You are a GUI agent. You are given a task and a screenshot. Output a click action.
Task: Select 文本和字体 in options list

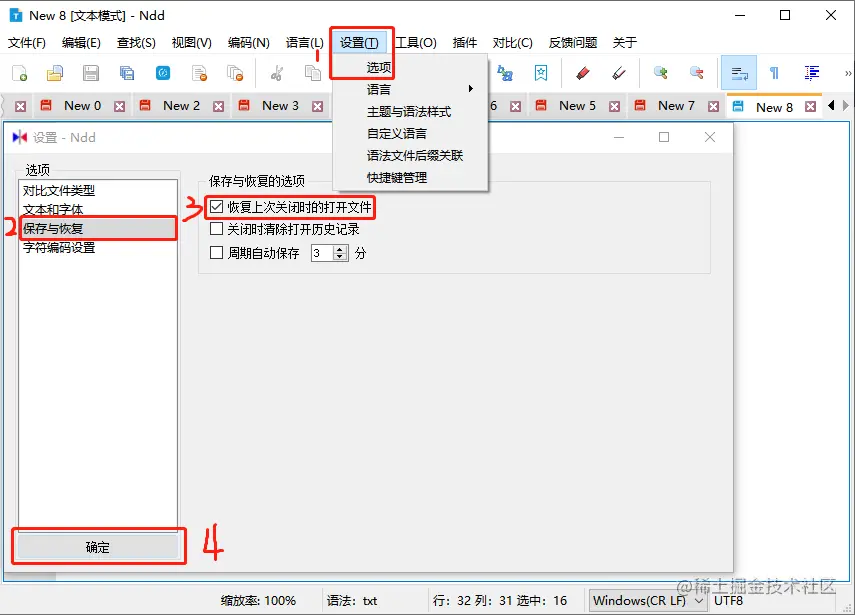tap(98, 209)
